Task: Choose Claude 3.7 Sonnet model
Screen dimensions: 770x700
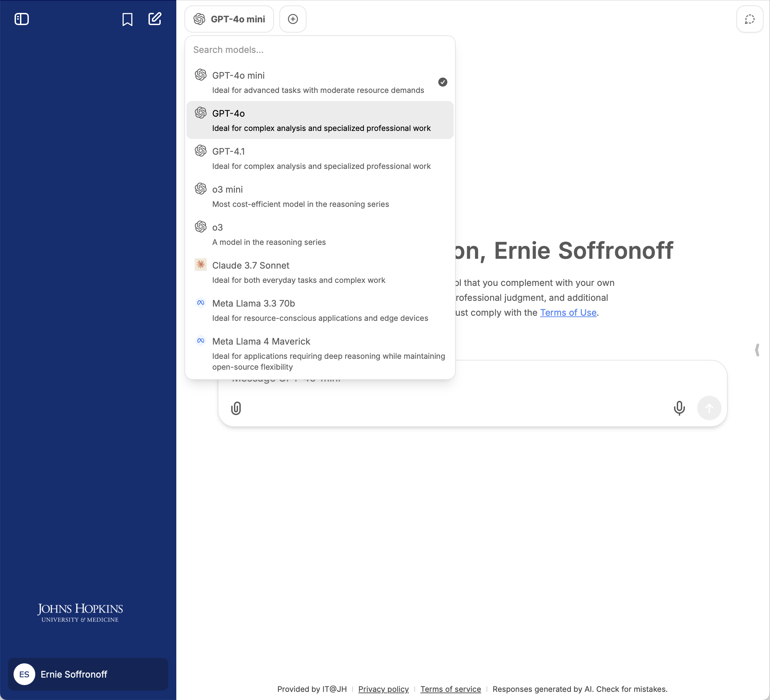Action: (320, 272)
